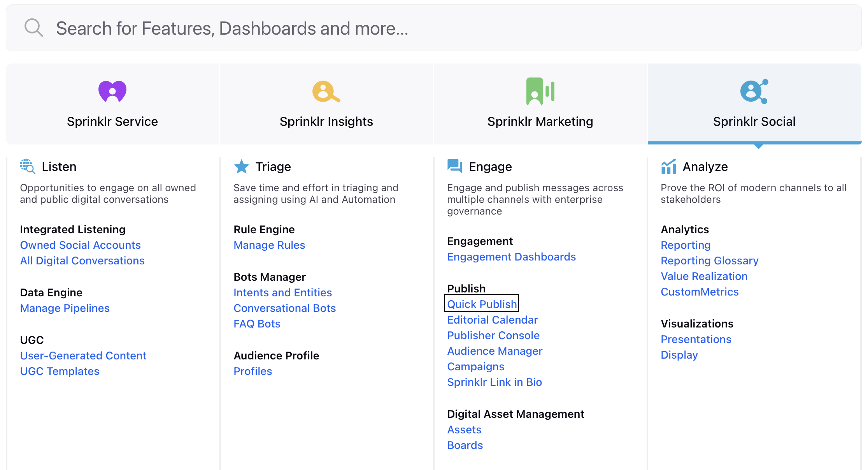Open Profiles under Audience Profile
Screen dimensions: 868x470
coord(253,371)
